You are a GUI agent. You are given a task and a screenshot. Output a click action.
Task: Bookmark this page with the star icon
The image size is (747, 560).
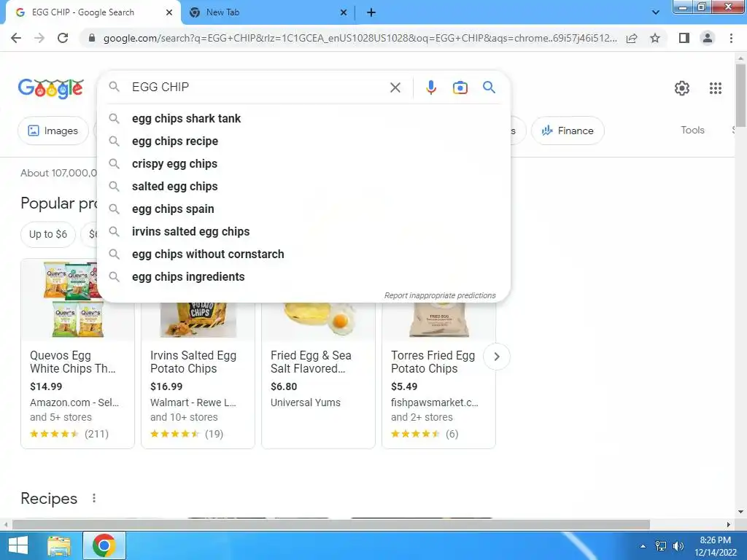pyautogui.click(x=655, y=38)
